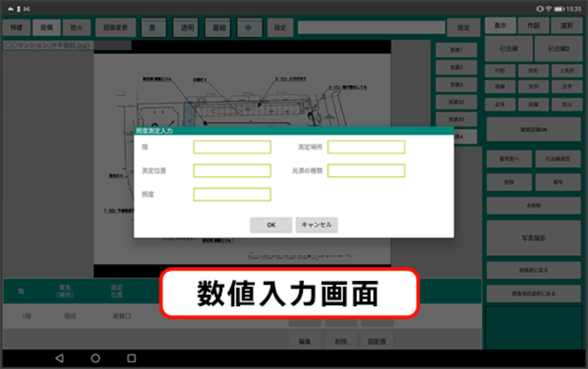588x369 pixels.
Task: Select the 1階 table cell
Action: [26, 316]
